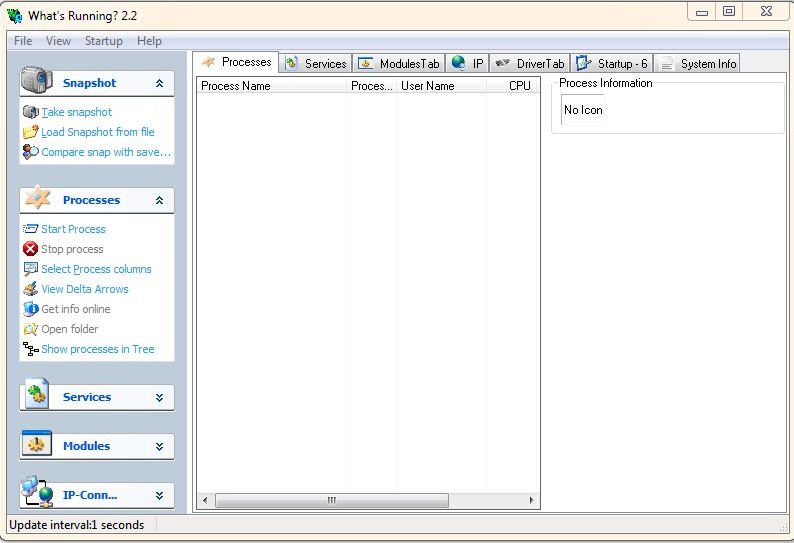Click the horizontal scrollbar right arrow
The image size is (794, 543).
(533, 500)
